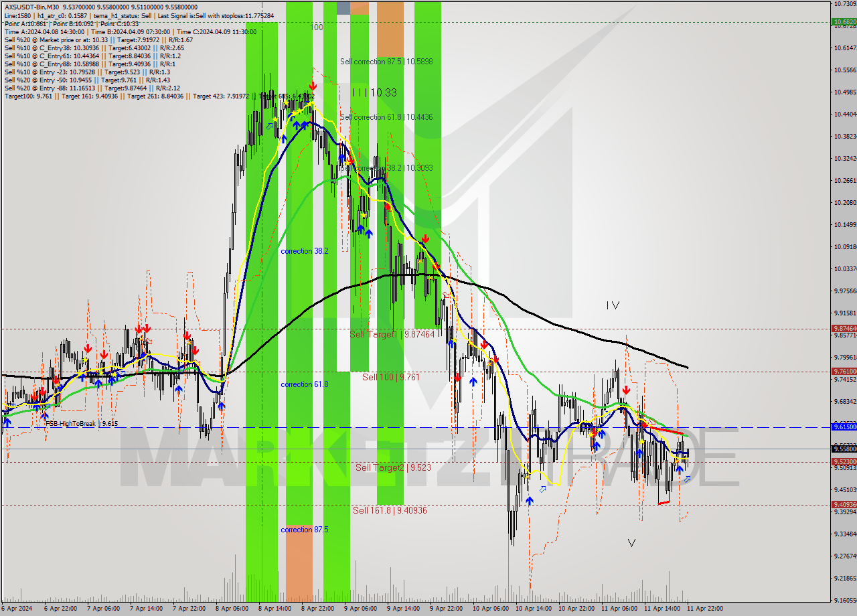Select the 'Sell correction 61.8 | 10.4436' label
This screenshot has width=857, height=616.
[x=386, y=117]
